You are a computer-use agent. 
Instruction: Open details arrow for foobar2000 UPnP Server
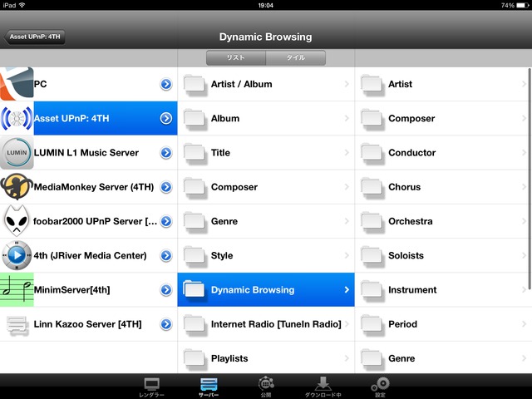coord(166,221)
